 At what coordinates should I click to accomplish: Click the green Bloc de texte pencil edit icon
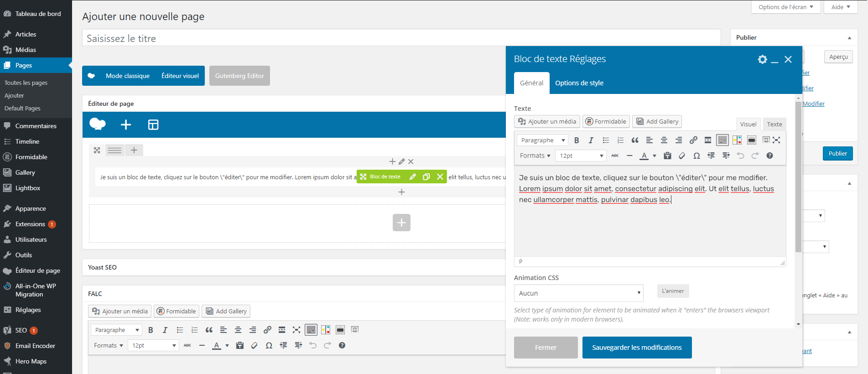pos(412,177)
